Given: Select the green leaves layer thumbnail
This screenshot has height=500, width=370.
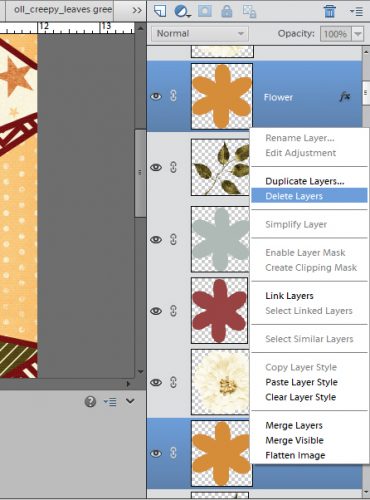Looking at the screenshot, I should [220, 167].
